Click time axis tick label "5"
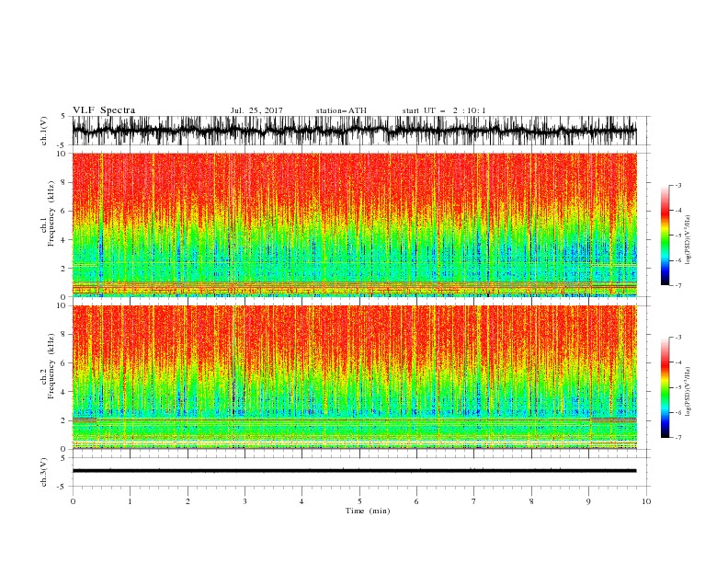The image size is (728, 563). pos(359,501)
